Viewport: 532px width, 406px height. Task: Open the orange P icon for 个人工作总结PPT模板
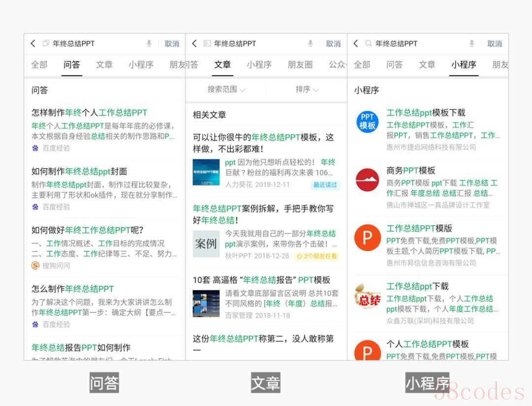point(367,350)
